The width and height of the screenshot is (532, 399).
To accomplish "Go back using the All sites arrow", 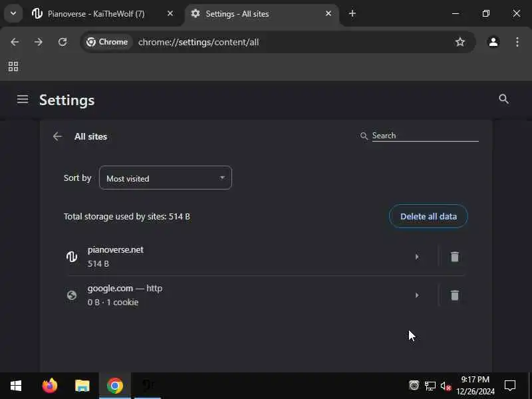I will point(57,136).
